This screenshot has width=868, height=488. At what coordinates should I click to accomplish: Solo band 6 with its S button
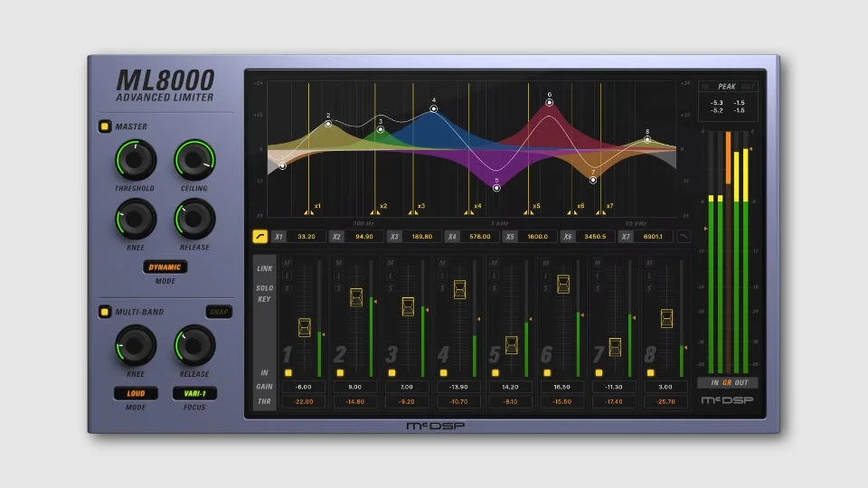pyautogui.click(x=546, y=288)
